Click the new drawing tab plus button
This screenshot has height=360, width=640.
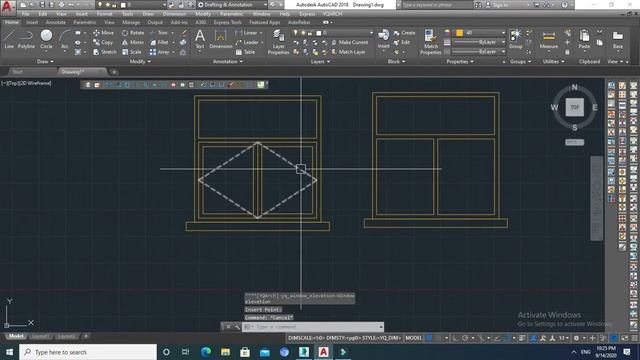click(114, 72)
